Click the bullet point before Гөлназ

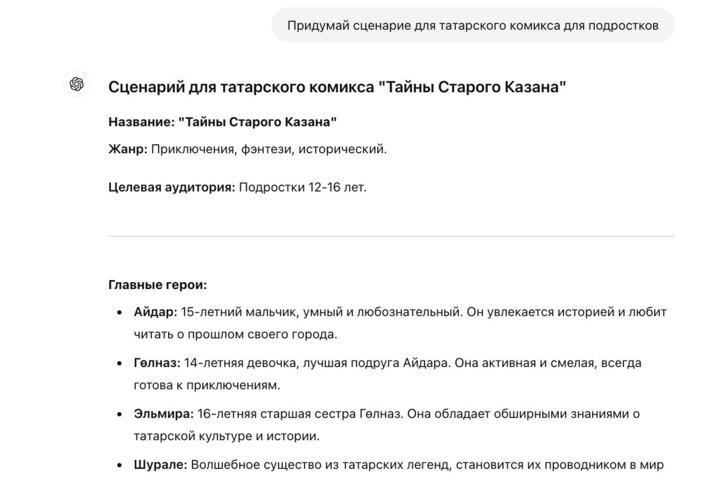(x=121, y=362)
